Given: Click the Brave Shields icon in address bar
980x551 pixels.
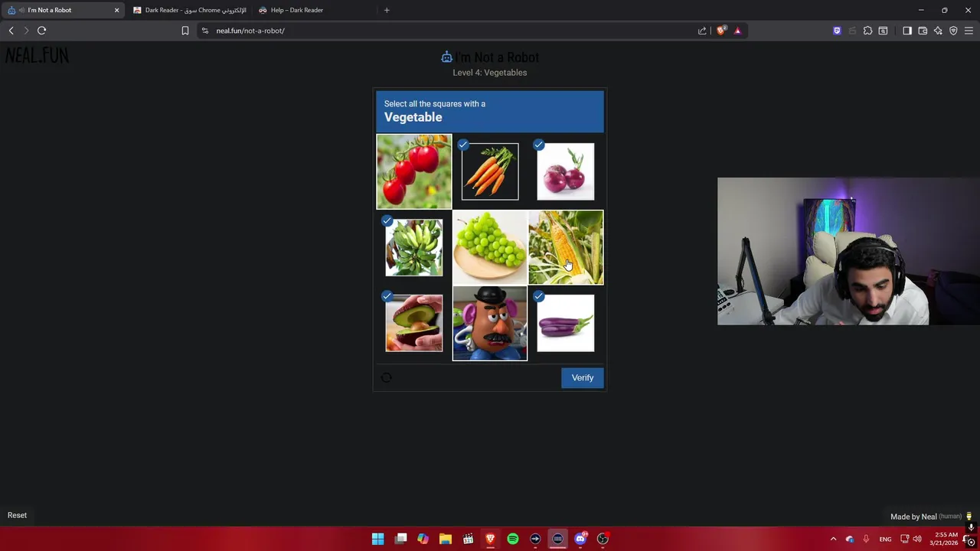Looking at the screenshot, I should point(720,31).
